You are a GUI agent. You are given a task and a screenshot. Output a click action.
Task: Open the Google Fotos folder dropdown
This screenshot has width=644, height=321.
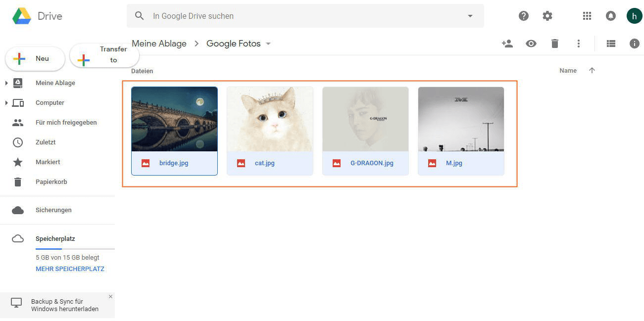tap(268, 44)
